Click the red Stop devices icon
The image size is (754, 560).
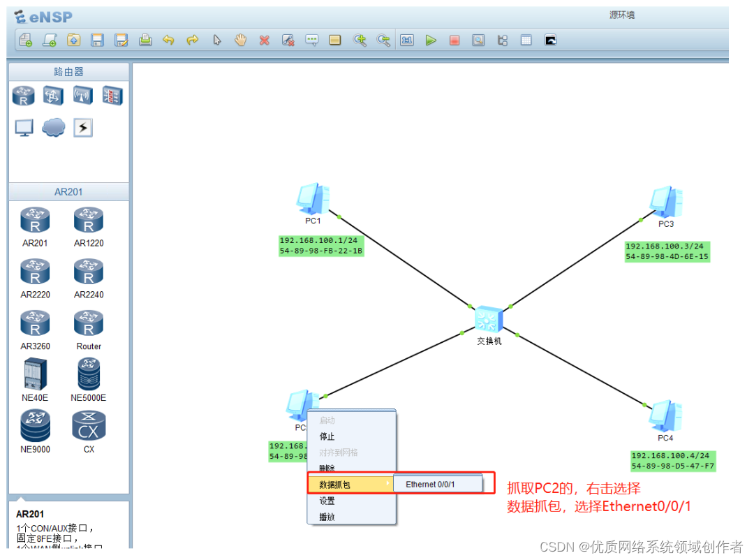coord(454,40)
